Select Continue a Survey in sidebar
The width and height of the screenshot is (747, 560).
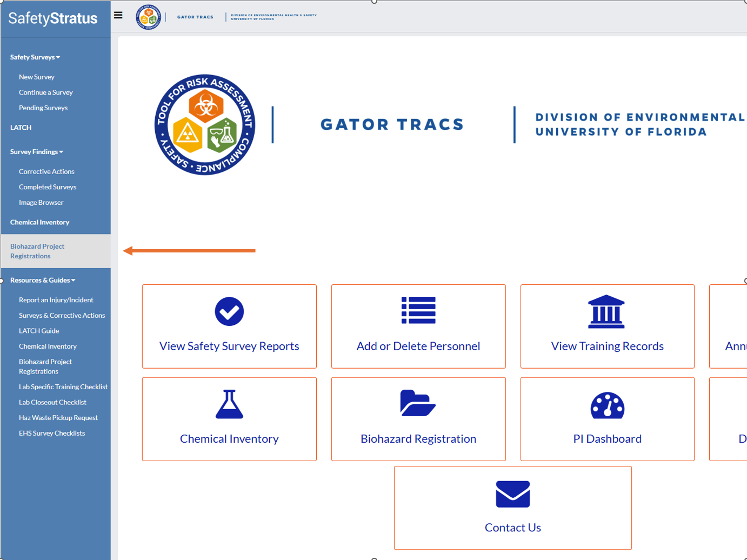[46, 92]
